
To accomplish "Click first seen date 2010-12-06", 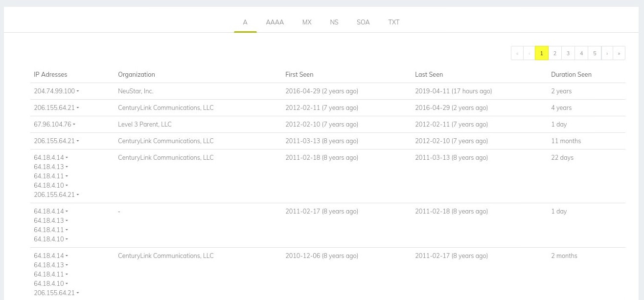I will click(x=322, y=256).
